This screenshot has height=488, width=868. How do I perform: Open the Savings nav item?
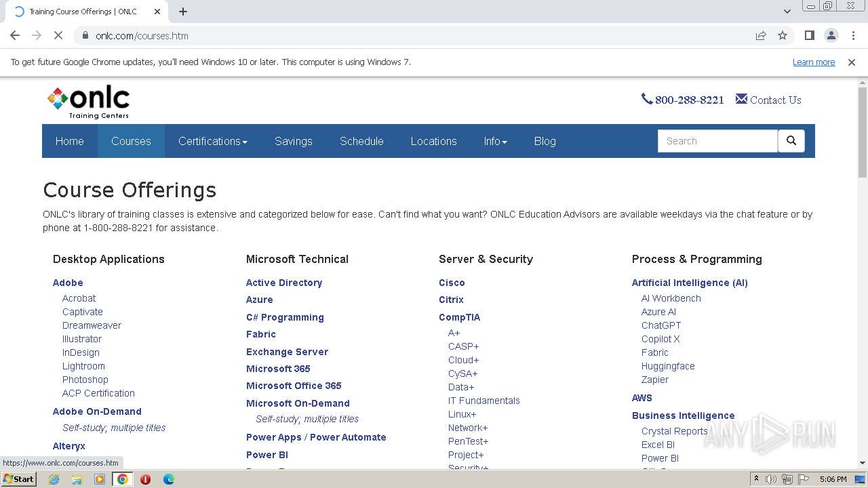click(x=294, y=141)
